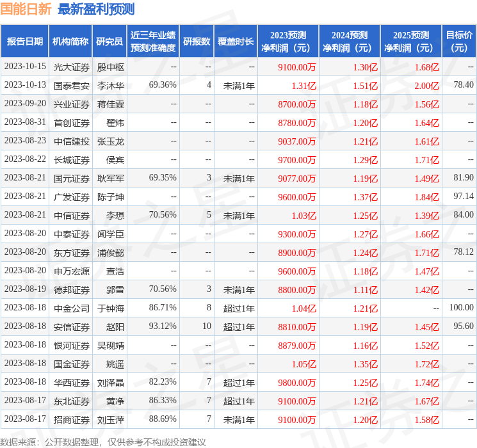Click the 近三年业绩预测准确度 header

(x=153, y=42)
